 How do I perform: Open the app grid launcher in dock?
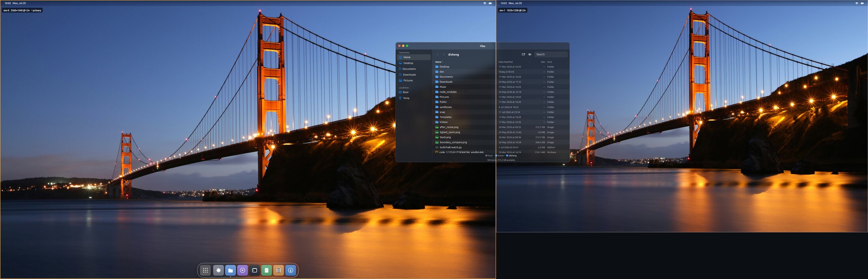pyautogui.click(x=206, y=270)
